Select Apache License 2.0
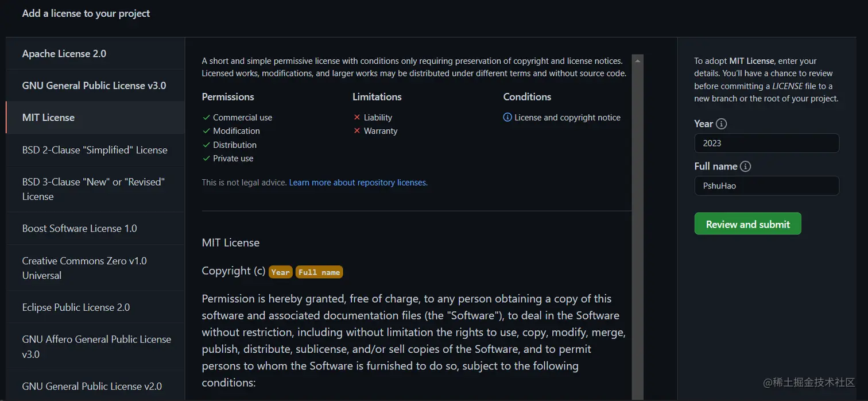This screenshot has width=868, height=401. [64, 54]
